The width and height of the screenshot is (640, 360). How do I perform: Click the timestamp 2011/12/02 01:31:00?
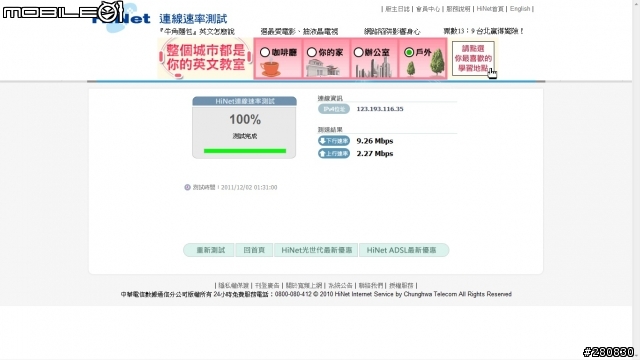click(249, 187)
